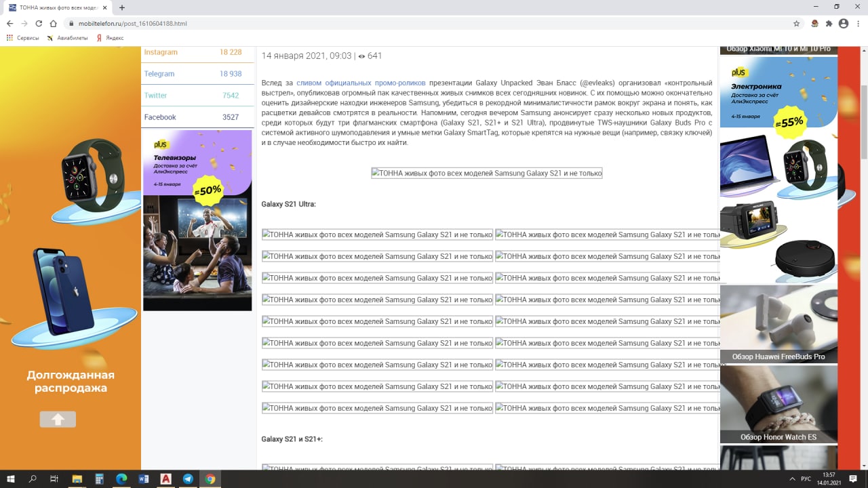Open the taskbar clock and calendar

828,479
